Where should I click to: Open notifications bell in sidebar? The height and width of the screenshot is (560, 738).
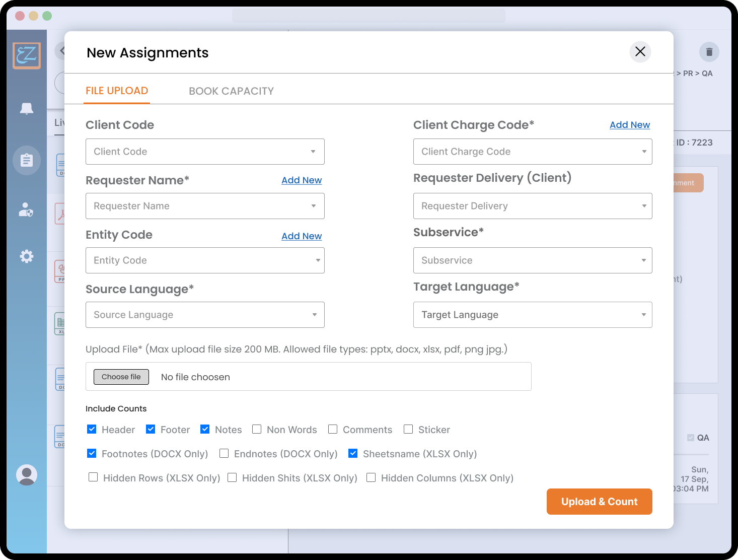[x=27, y=108]
